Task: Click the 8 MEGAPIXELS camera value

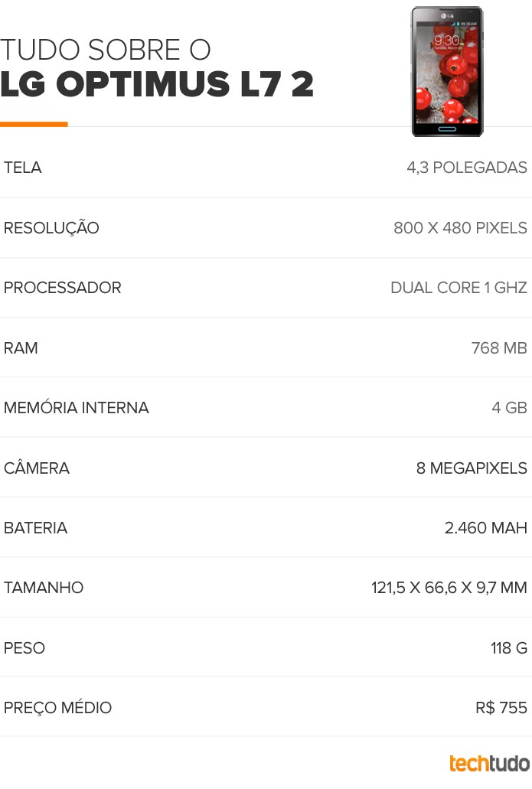Action: pyautogui.click(x=472, y=468)
